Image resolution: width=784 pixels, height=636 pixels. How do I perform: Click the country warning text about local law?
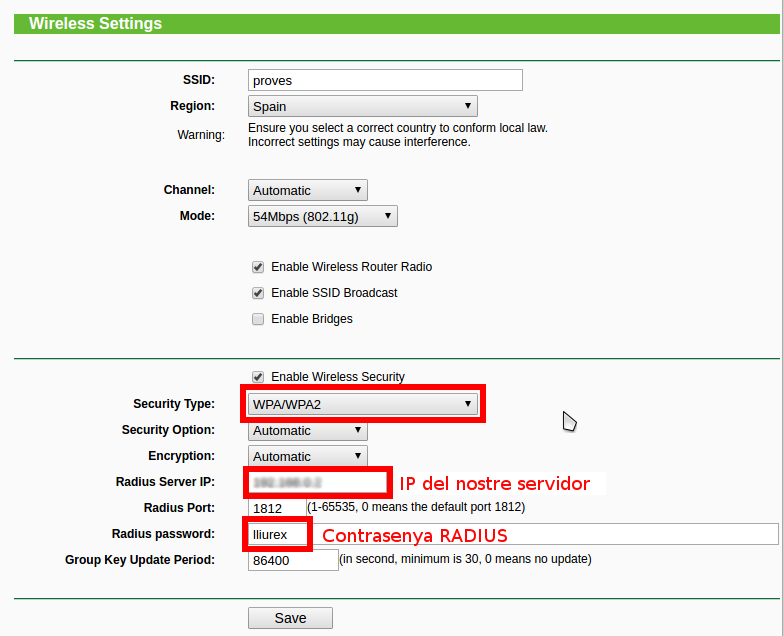tap(397, 135)
